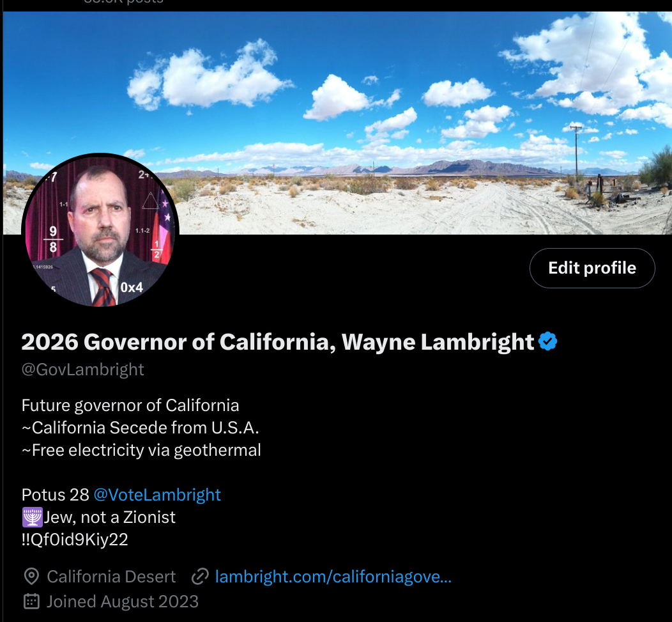The image size is (672, 622).
Task: Click the California Desert location text
Action: [x=111, y=577]
